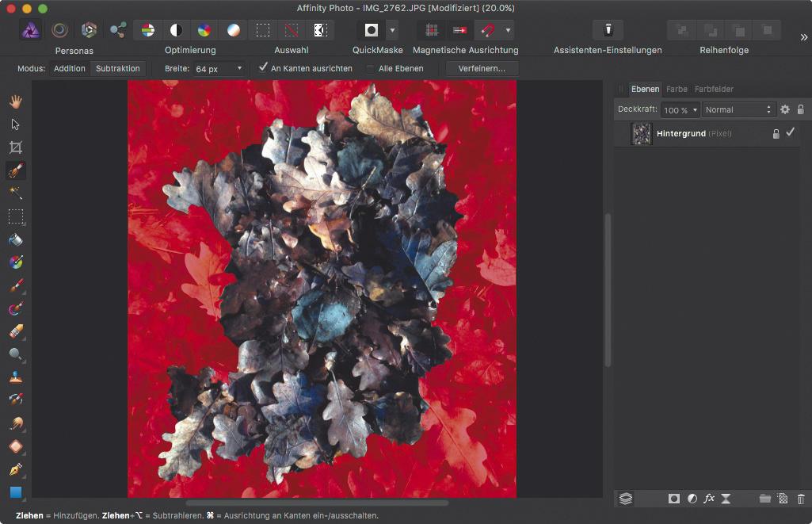Open layer blend options gear

click(785, 109)
